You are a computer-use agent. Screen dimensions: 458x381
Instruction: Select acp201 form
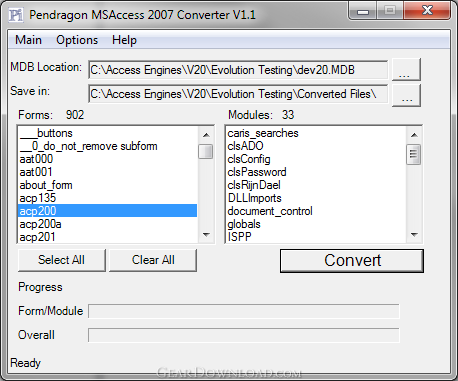pyautogui.click(x=107, y=237)
